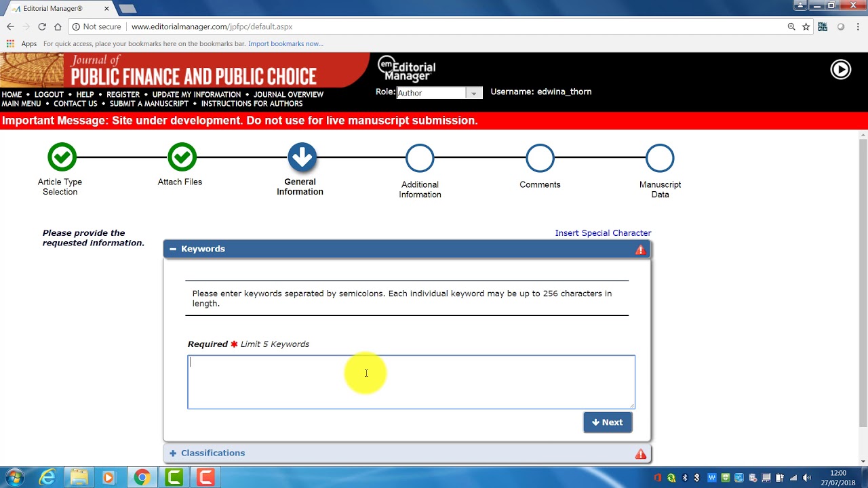868x488 pixels.
Task: Select the Editorial Manager browser tab
Action: [x=60, y=8]
